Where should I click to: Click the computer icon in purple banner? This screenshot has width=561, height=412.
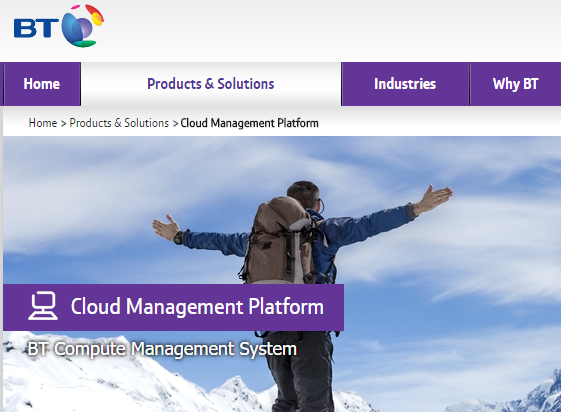tap(43, 306)
